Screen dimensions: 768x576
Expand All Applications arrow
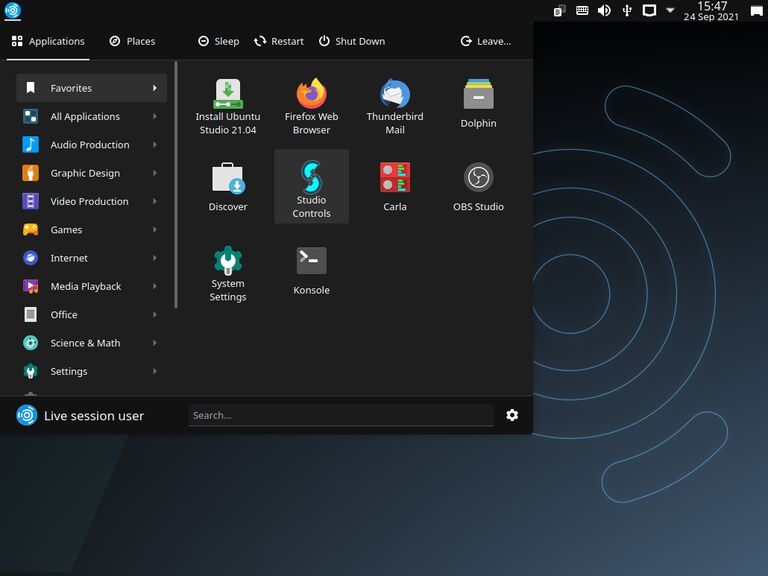(155, 117)
